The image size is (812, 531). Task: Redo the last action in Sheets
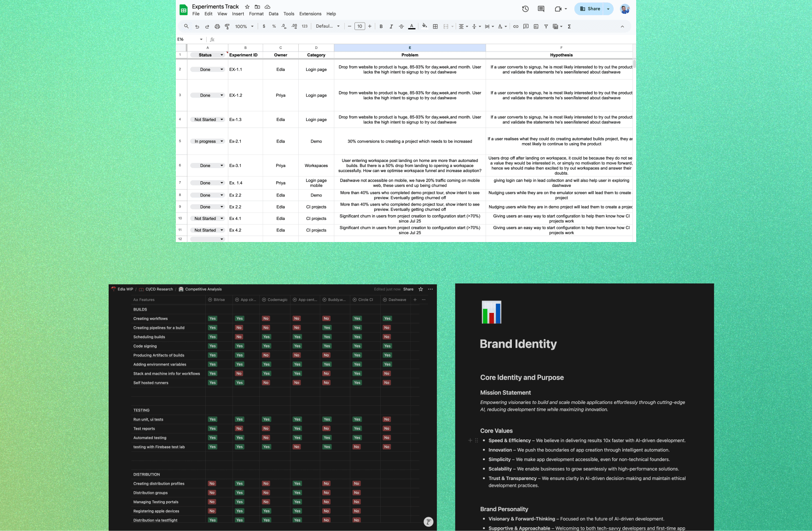click(x=207, y=26)
